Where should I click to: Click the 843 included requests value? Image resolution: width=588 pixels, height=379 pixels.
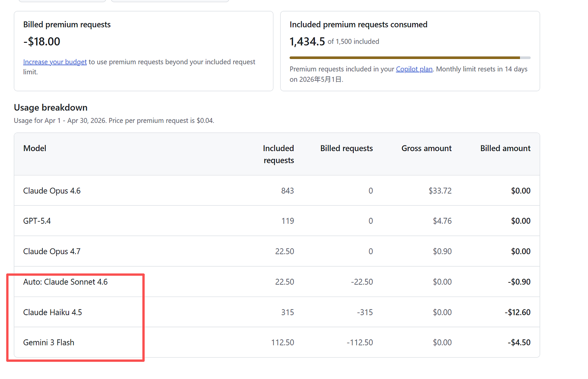tap(288, 191)
